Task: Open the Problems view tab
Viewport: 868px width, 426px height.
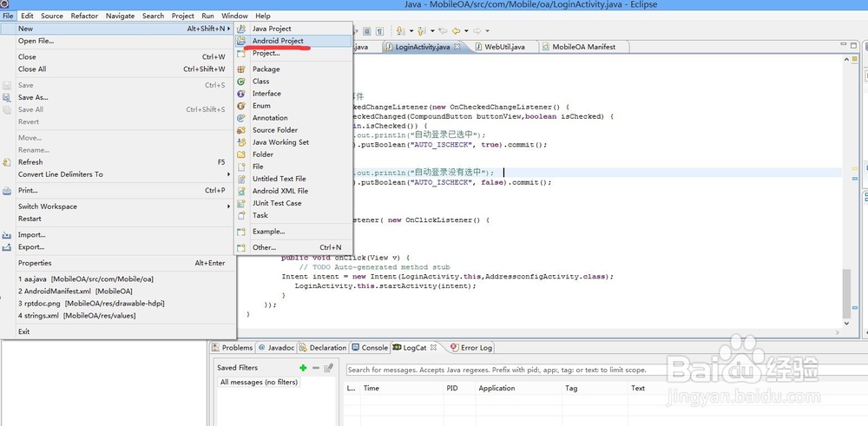Action: point(233,347)
